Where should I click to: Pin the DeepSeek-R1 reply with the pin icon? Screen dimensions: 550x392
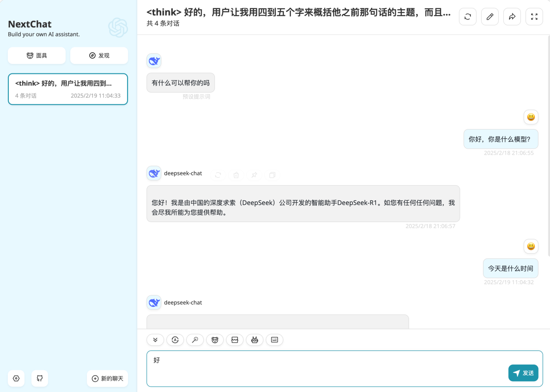point(254,175)
